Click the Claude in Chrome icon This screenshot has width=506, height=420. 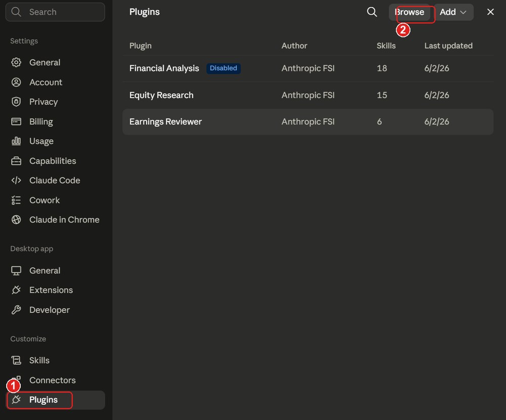[16, 220]
